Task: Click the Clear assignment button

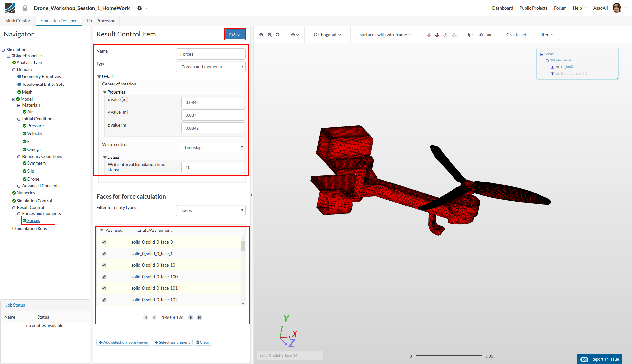Action: pyautogui.click(x=203, y=342)
